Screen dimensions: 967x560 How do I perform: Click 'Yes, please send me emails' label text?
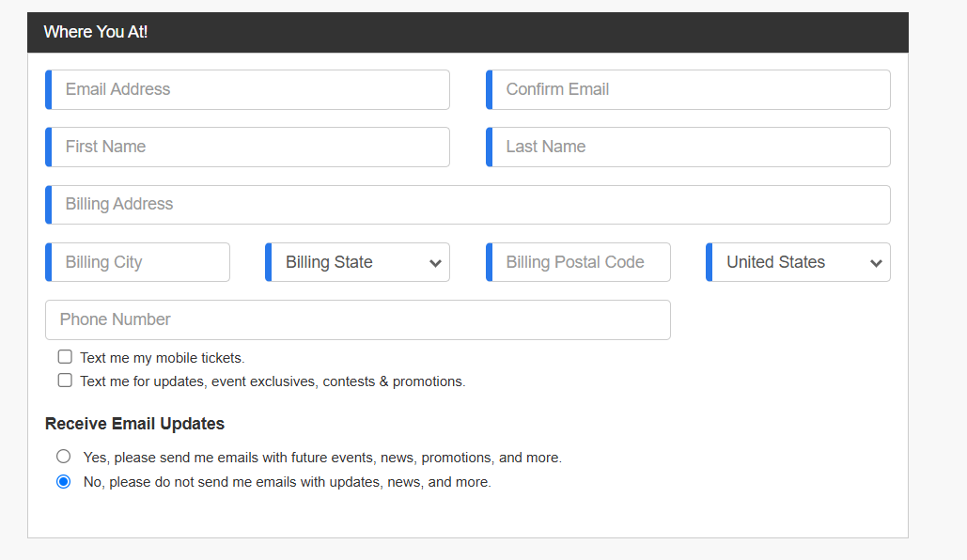tap(322, 458)
